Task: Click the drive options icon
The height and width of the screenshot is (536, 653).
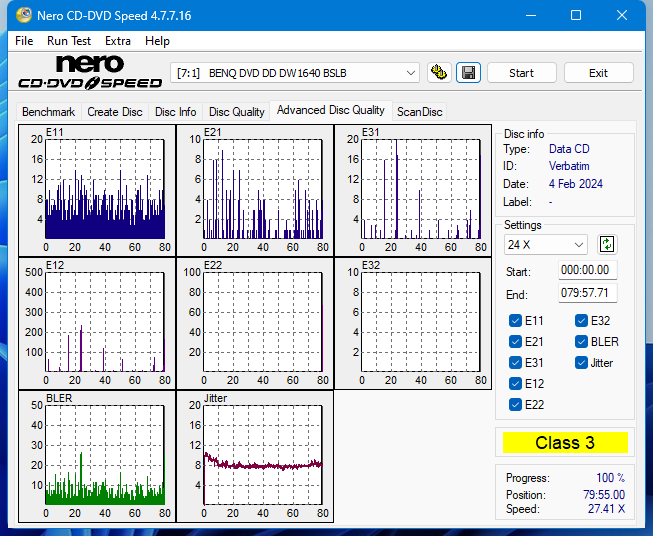Action: 439,73
